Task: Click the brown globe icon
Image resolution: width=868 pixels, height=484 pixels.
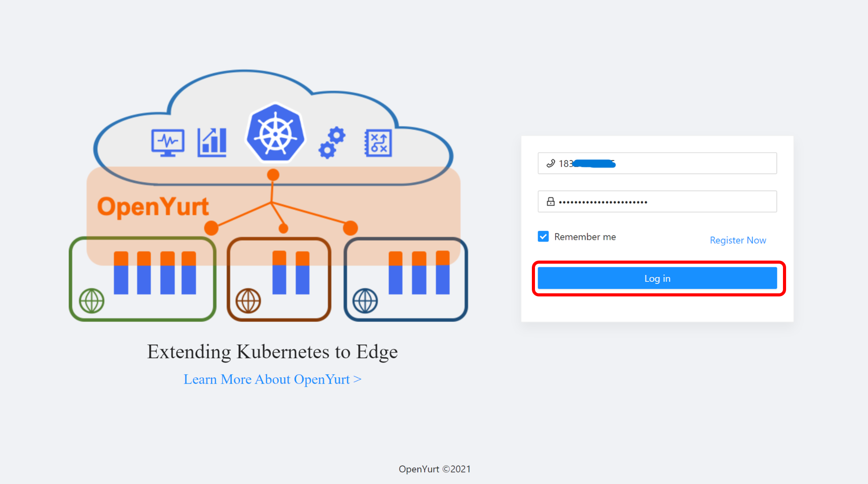Action: click(248, 301)
